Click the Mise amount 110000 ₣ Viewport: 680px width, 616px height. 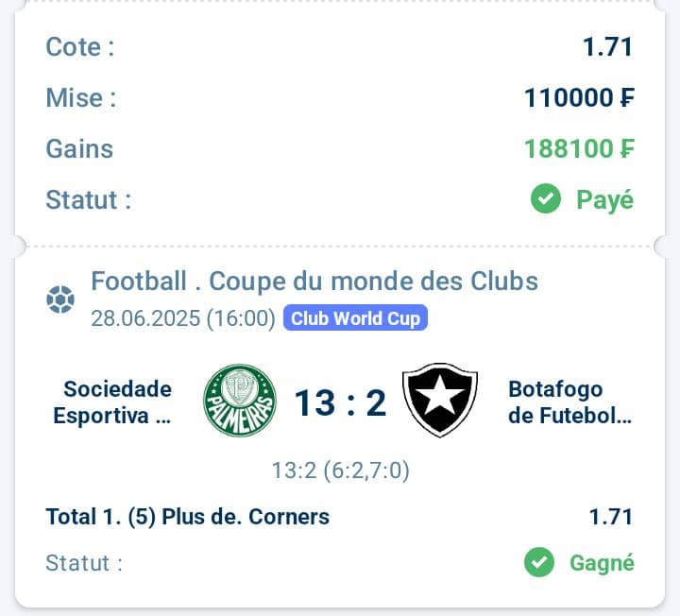(579, 97)
